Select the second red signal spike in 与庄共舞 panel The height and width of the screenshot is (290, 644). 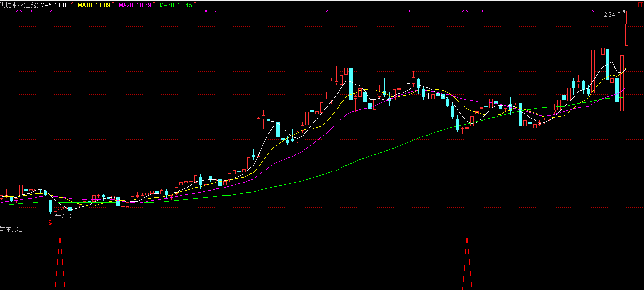tap(467, 262)
